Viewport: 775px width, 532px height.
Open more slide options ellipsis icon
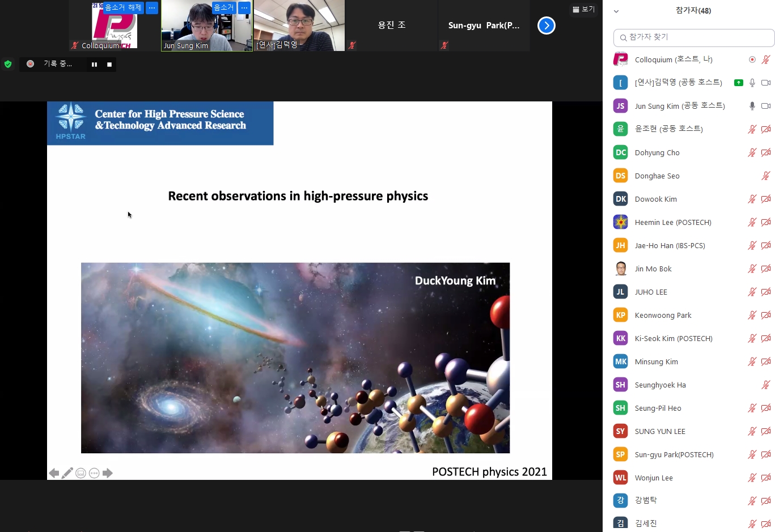point(94,473)
